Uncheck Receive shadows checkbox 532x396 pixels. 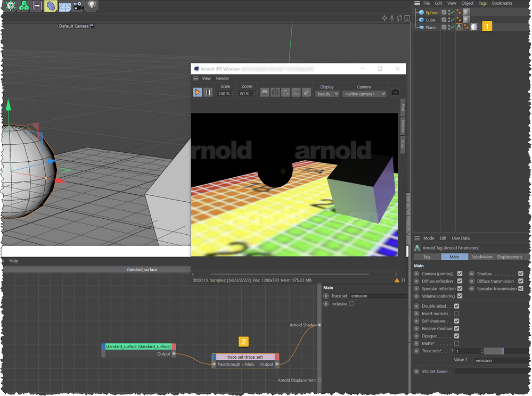457,328
